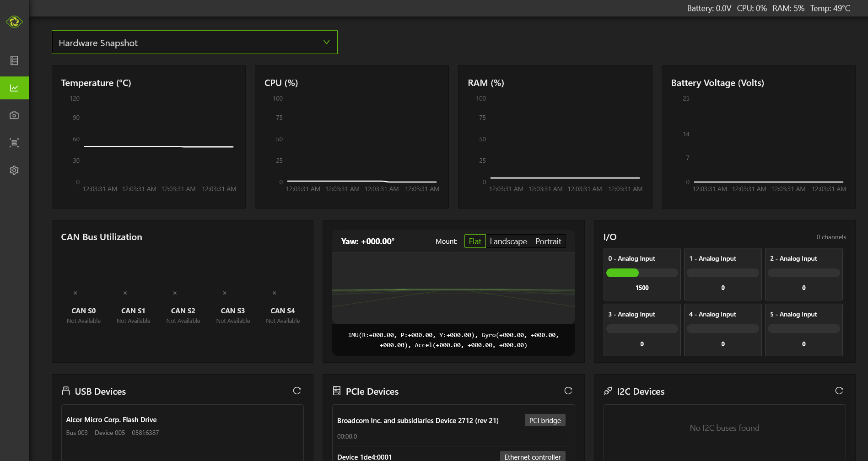868x461 pixels.
Task: Click the 4 - Analog Input bar
Action: point(723,329)
